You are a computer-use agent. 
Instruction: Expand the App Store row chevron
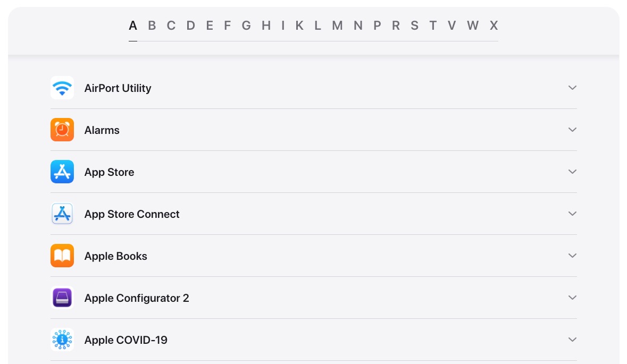click(572, 172)
